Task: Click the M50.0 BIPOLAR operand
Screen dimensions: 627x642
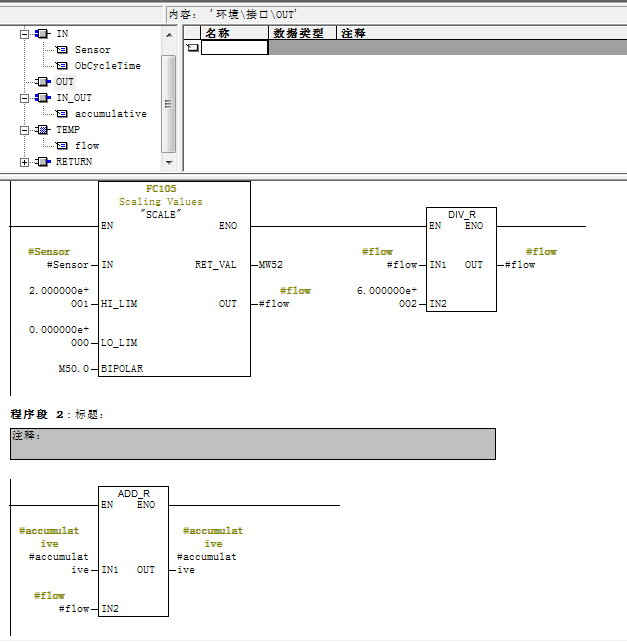Action: point(74,369)
